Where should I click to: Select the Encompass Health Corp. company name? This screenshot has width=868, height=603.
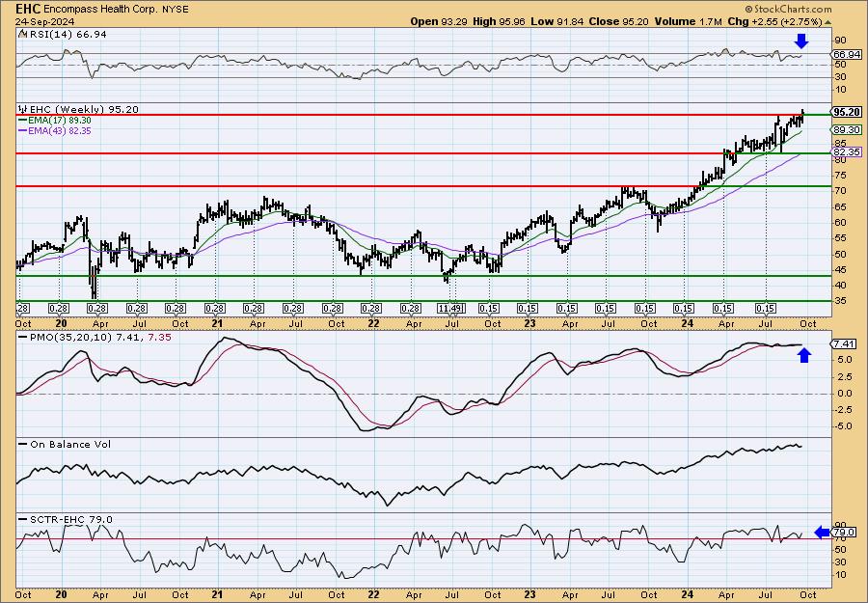point(99,9)
